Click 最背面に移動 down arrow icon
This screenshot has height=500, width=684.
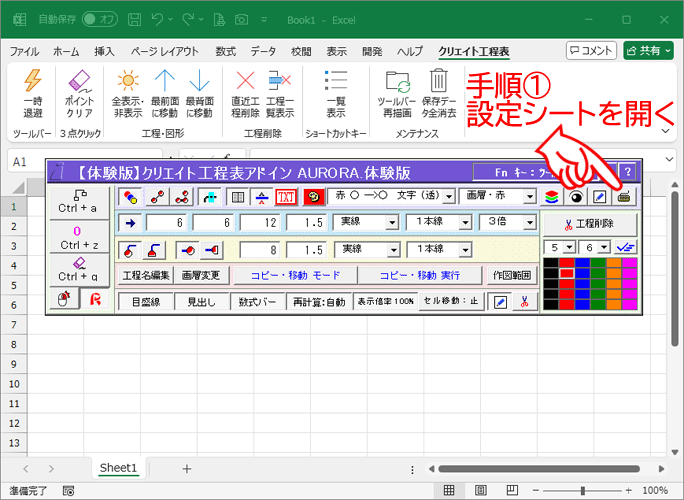(199, 81)
